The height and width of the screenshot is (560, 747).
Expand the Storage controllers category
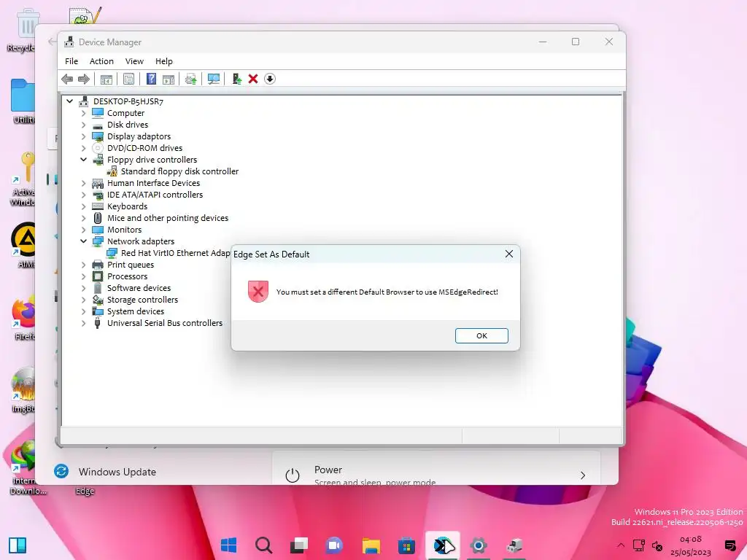pos(84,300)
